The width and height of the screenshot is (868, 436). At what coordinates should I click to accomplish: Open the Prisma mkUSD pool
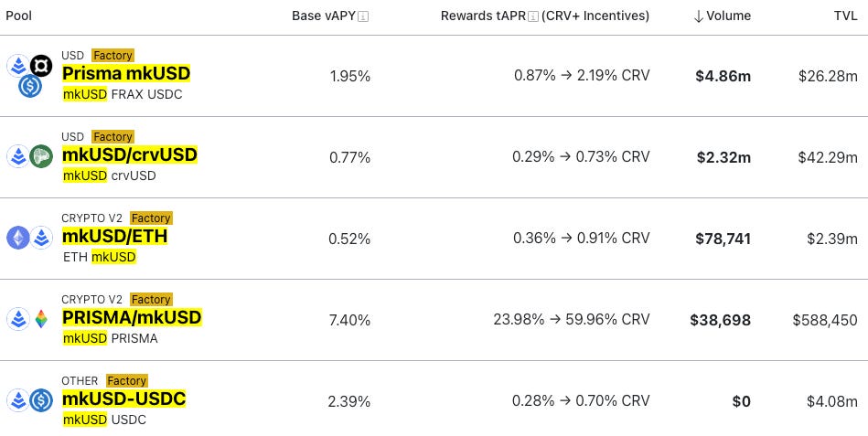click(126, 74)
